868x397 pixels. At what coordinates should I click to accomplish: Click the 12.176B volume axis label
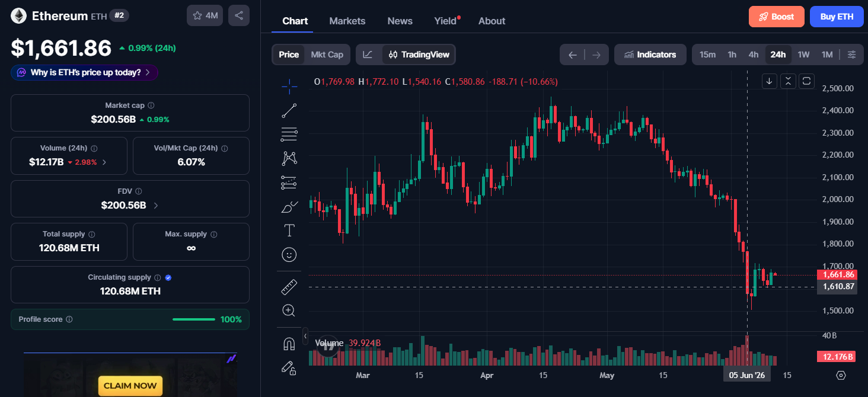point(837,357)
